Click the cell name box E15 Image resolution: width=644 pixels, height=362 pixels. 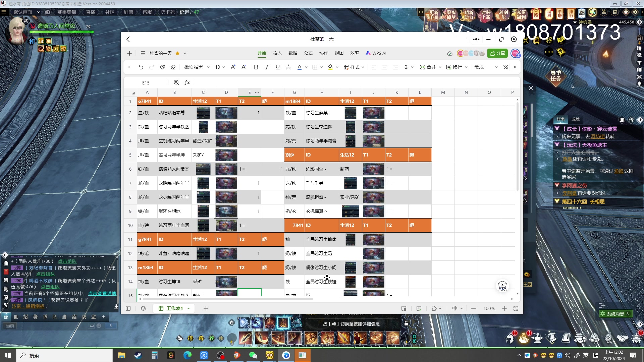coord(146,82)
